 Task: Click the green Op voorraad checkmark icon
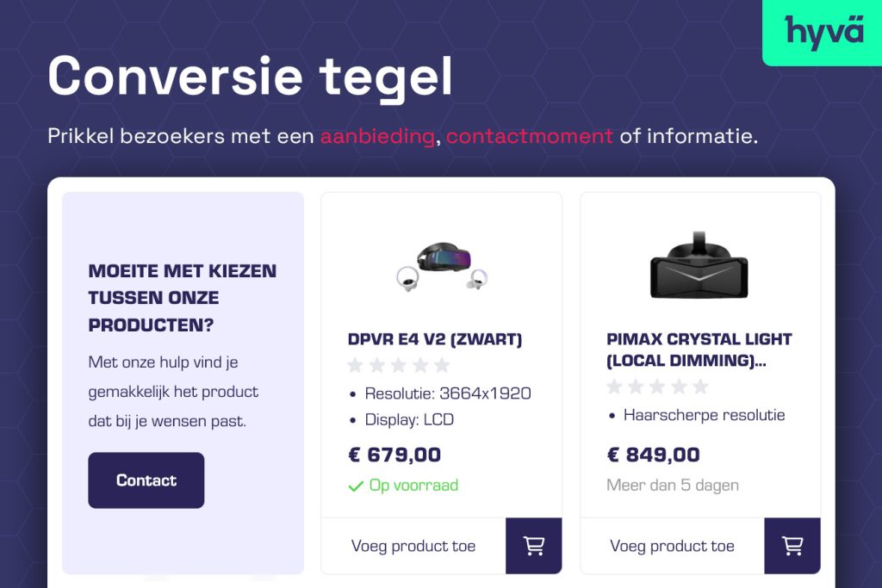point(355,486)
